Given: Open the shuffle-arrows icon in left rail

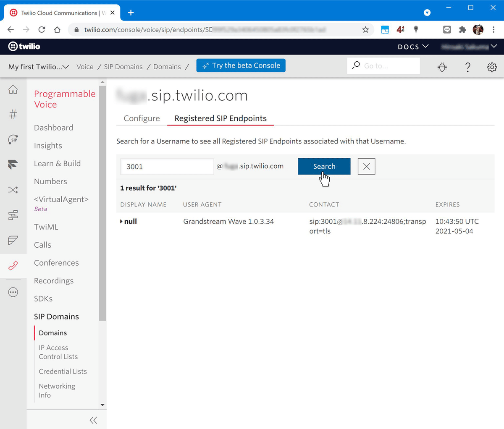Looking at the screenshot, I should click(x=13, y=190).
